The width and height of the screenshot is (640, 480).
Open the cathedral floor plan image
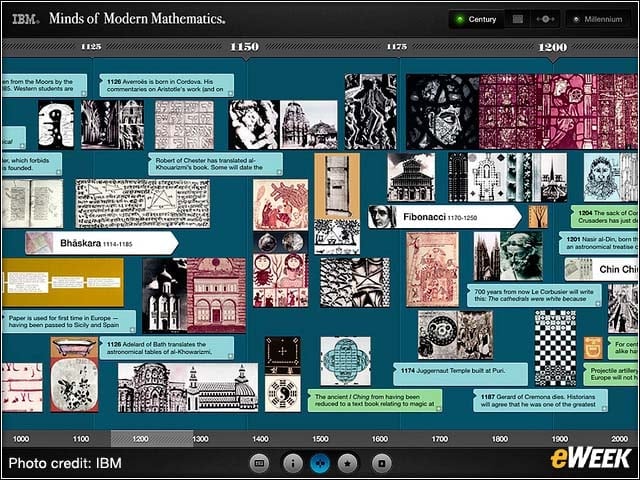tap(489, 177)
